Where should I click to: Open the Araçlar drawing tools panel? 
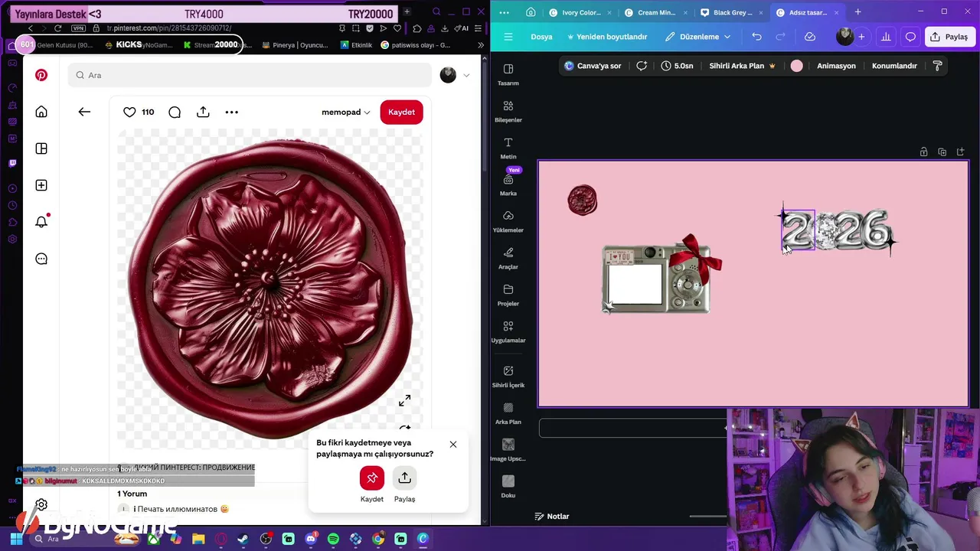pyautogui.click(x=508, y=258)
